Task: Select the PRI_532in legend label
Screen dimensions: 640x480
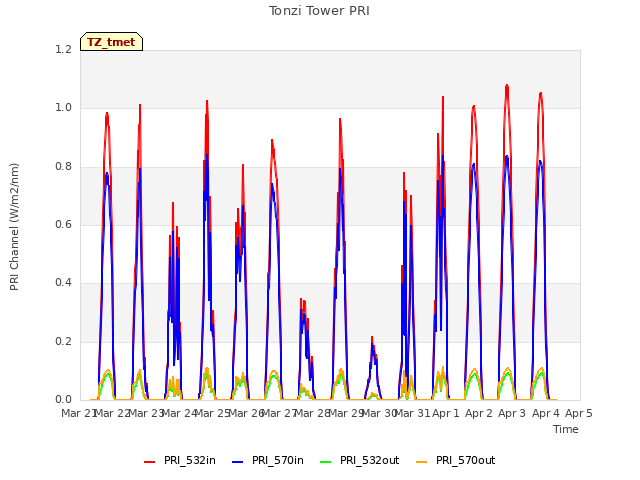Action: coord(190,460)
